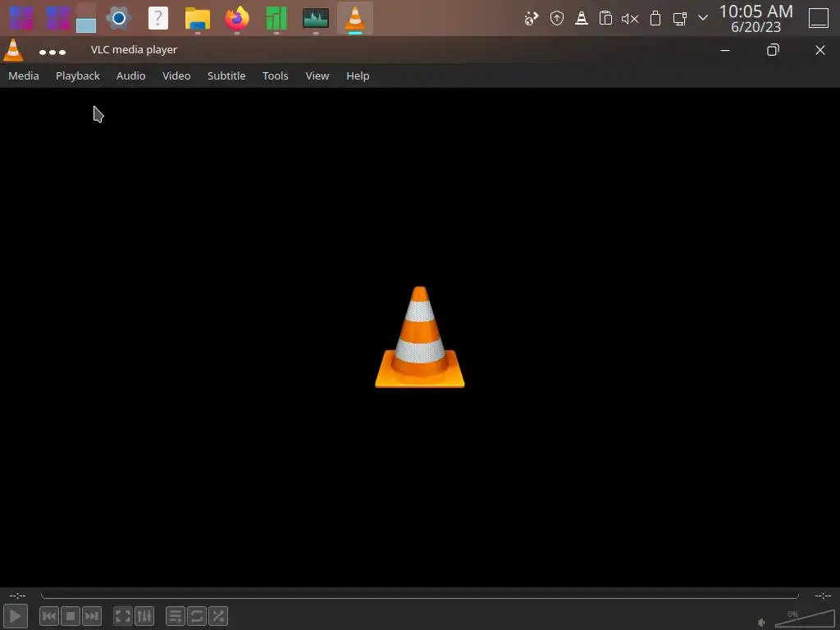This screenshot has height=630, width=840.
Task: Close the VLC media player window
Action: pyautogui.click(x=820, y=50)
